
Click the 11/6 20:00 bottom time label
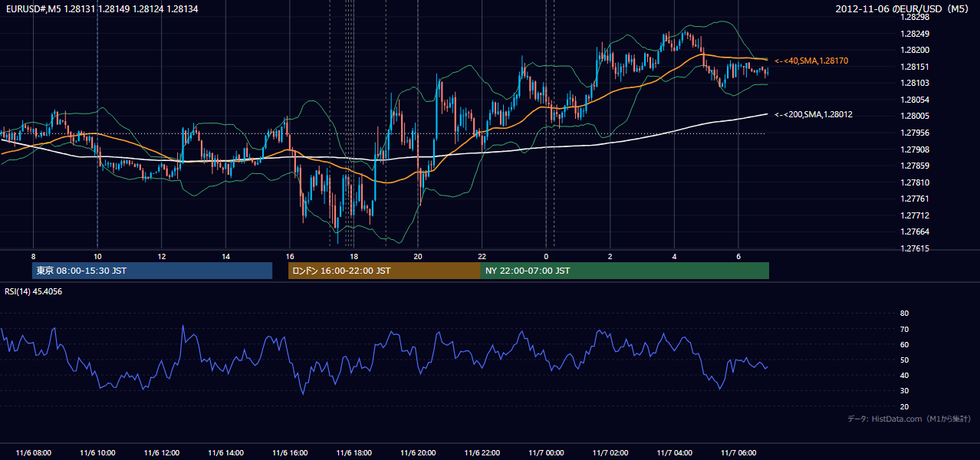pyautogui.click(x=418, y=453)
